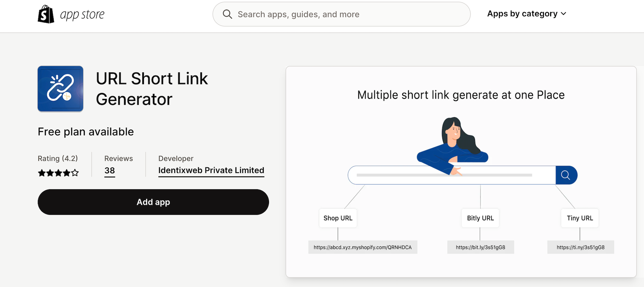
Task: Click the 'Rating (4.2)' label
Action: (x=58, y=159)
